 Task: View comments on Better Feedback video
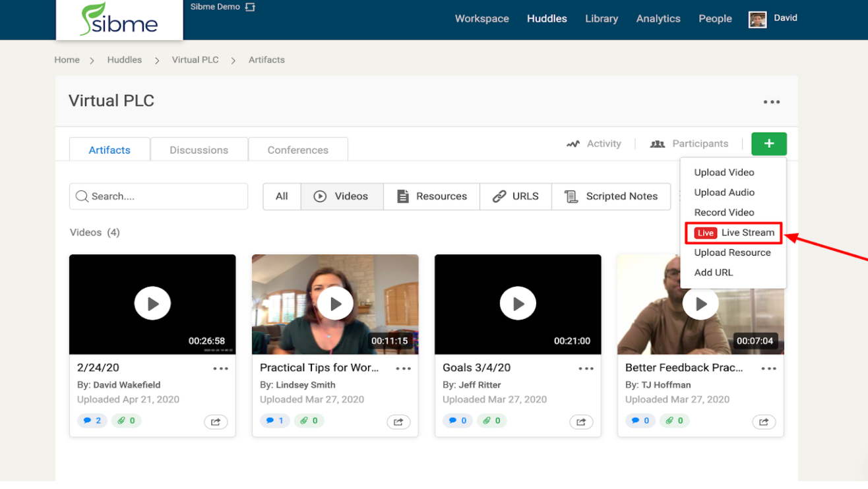[640, 420]
